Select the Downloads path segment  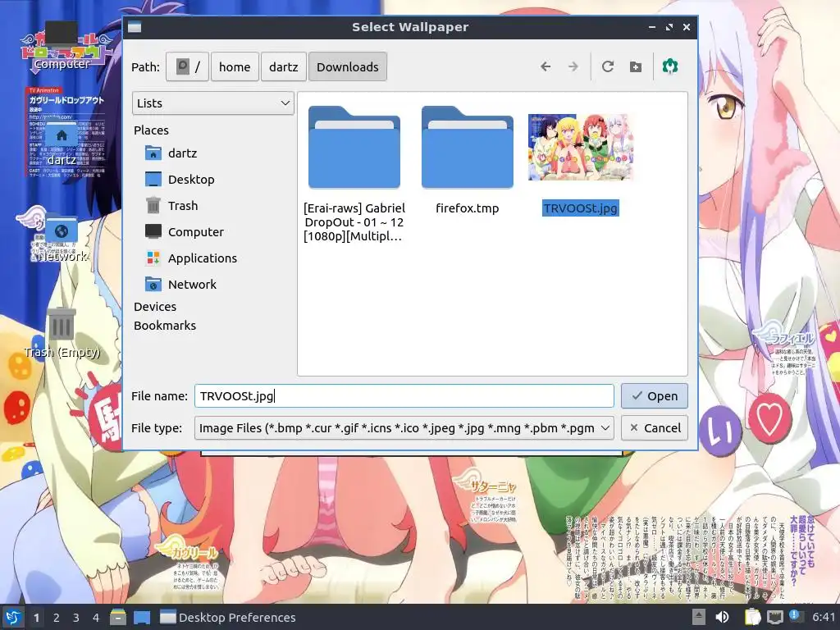(347, 66)
